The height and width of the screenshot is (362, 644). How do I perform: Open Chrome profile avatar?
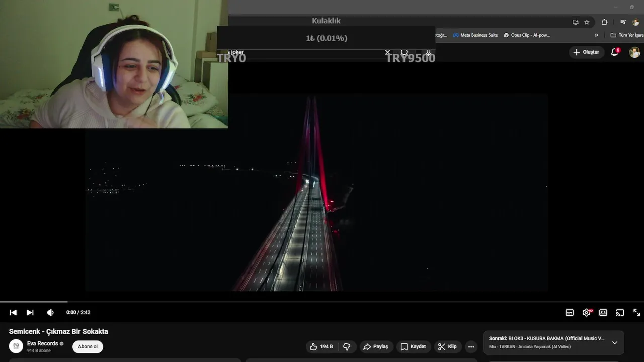[x=636, y=22]
